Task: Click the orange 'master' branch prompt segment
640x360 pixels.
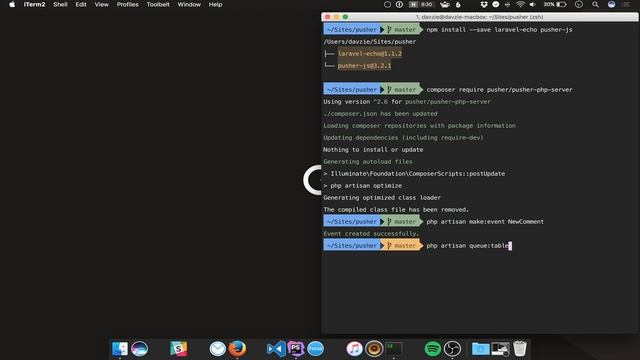Action: click(x=402, y=246)
